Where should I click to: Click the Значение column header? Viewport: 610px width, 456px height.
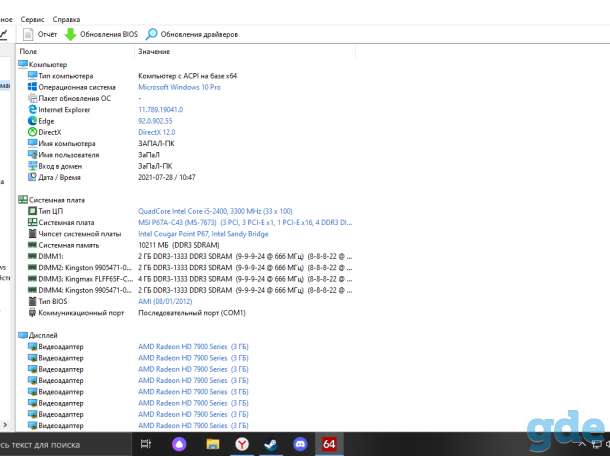pyautogui.click(x=154, y=51)
